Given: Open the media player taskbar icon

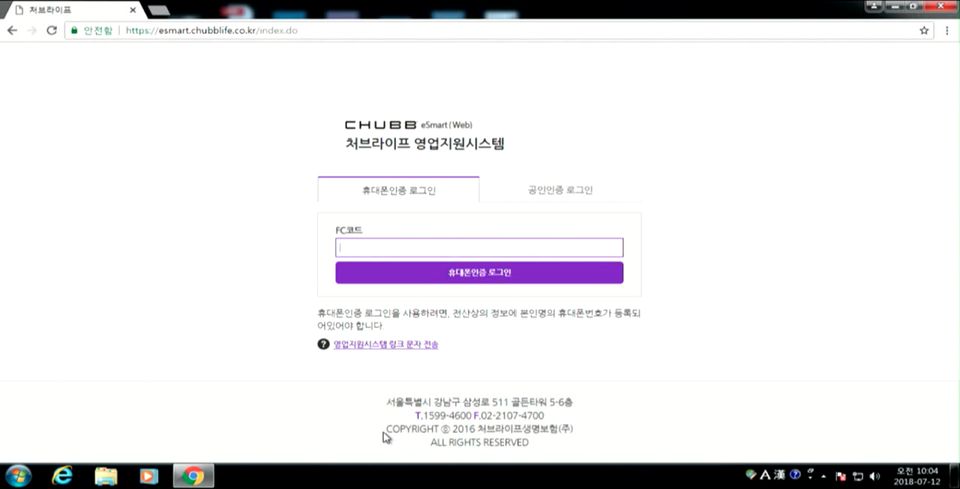Looking at the screenshot, I should [x=149, y=476].
